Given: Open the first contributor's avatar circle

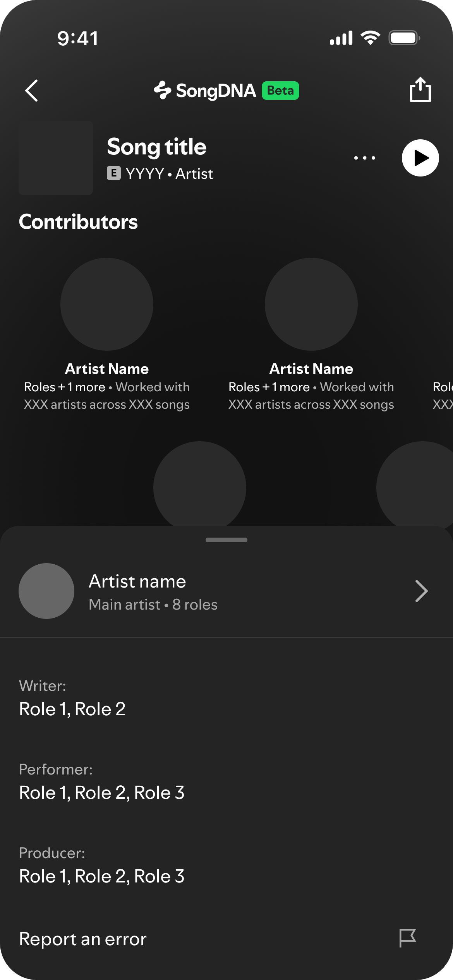Looking at the screenshot, I should coord(107,304).
